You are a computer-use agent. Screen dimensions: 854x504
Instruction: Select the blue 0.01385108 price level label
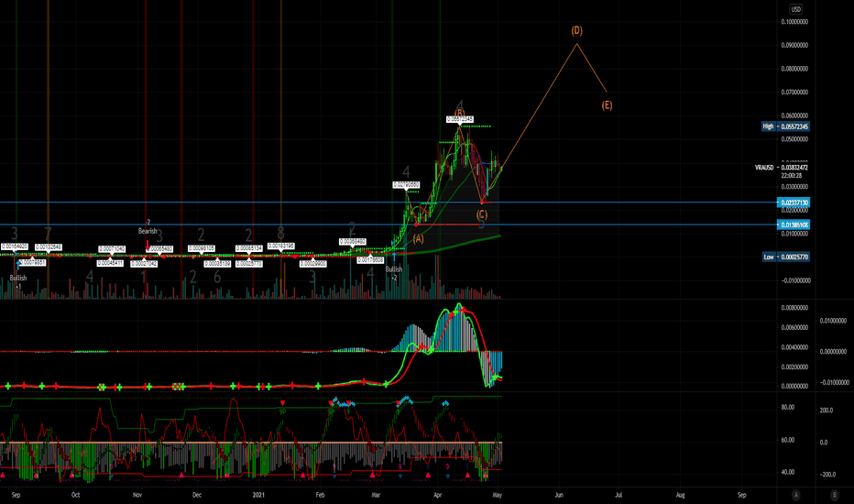pos(794,225)
